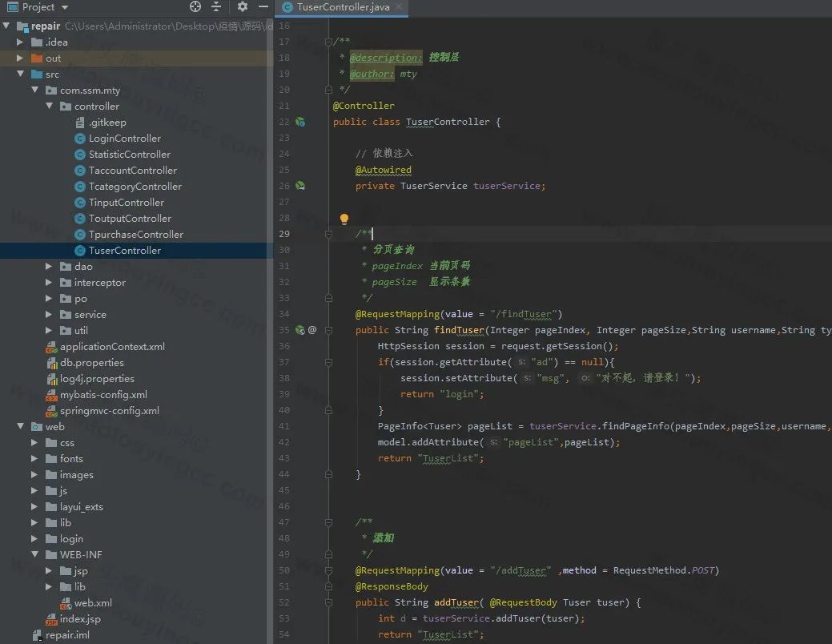
Task: Select web.xml file
Action: coord(93,602)
